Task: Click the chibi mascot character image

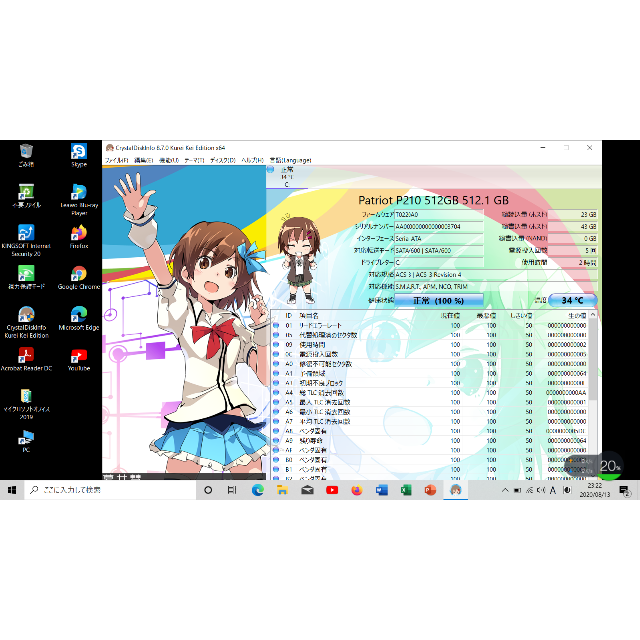Action: (299, 259)
